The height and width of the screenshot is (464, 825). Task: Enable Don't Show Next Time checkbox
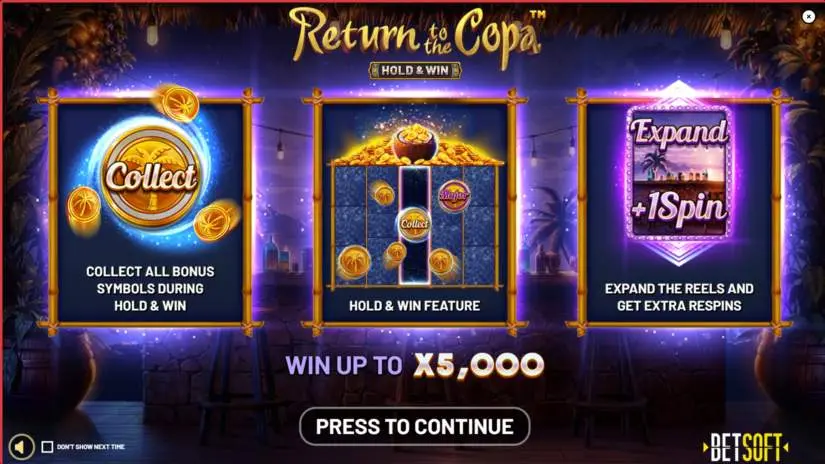pos(47,447)
